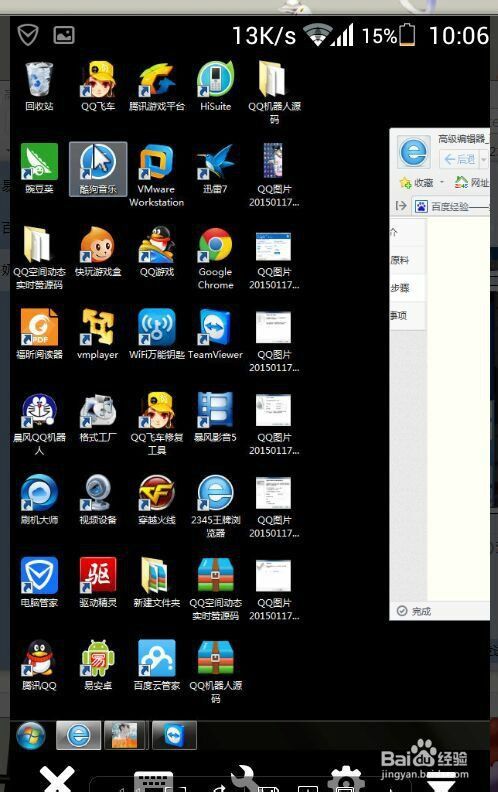Click the 后退 back button in browser
This screenshot has width=498, height=792.
click(x=459, y=160)
